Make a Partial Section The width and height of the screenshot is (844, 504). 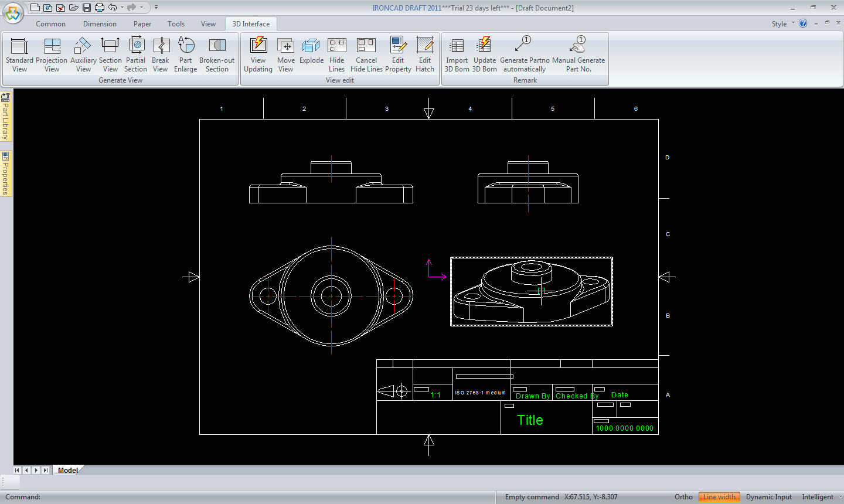135,55
